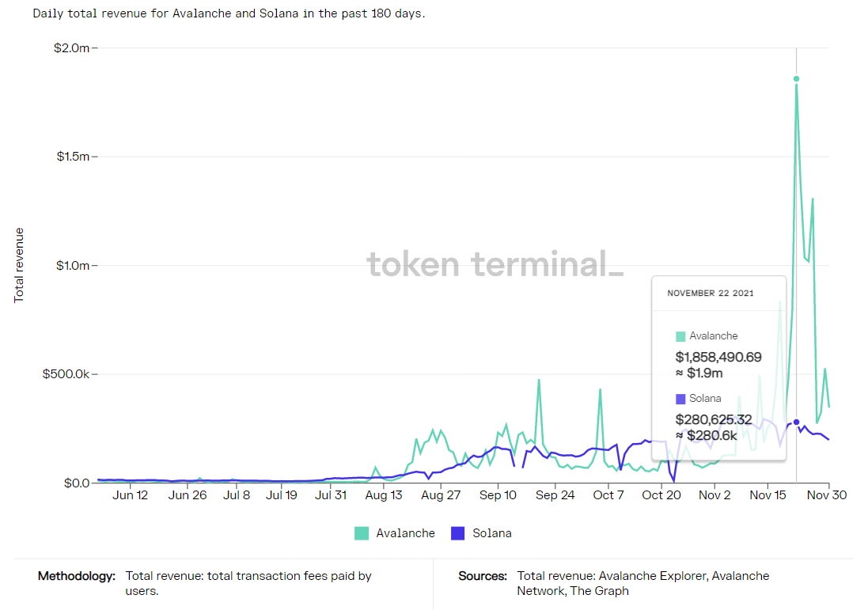Click the chart description sentence at top
Screen dimensions: 868x610
[229, 13]
